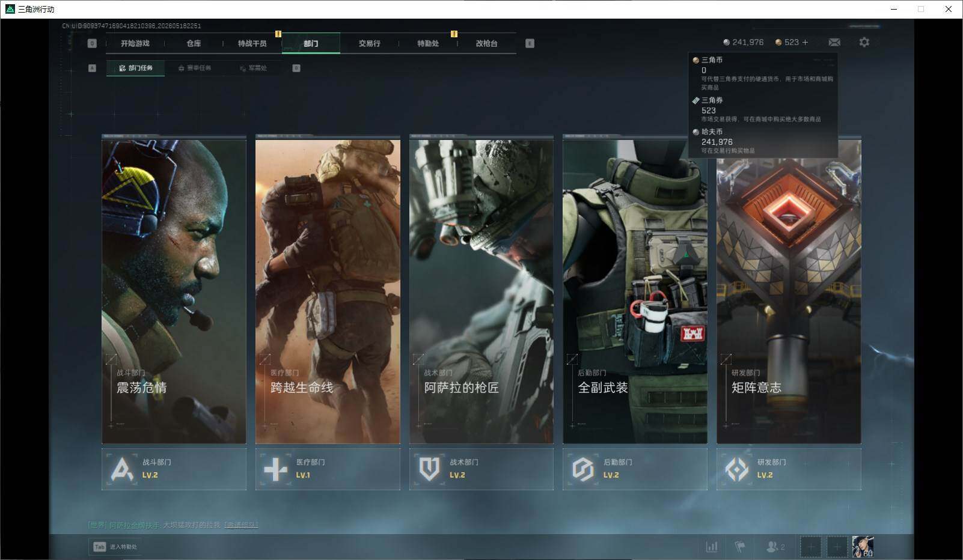Click the 523 三角券 balance
The image size is (963, 560).
787,42
